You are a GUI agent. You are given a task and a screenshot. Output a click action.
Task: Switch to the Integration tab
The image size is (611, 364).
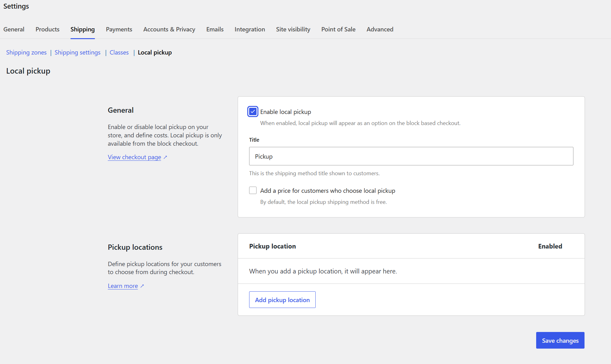(x=250, y=29)
